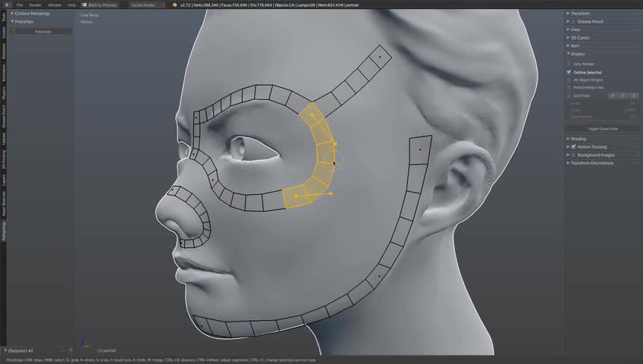Toggle the Y axis grid button

point(623,96)
